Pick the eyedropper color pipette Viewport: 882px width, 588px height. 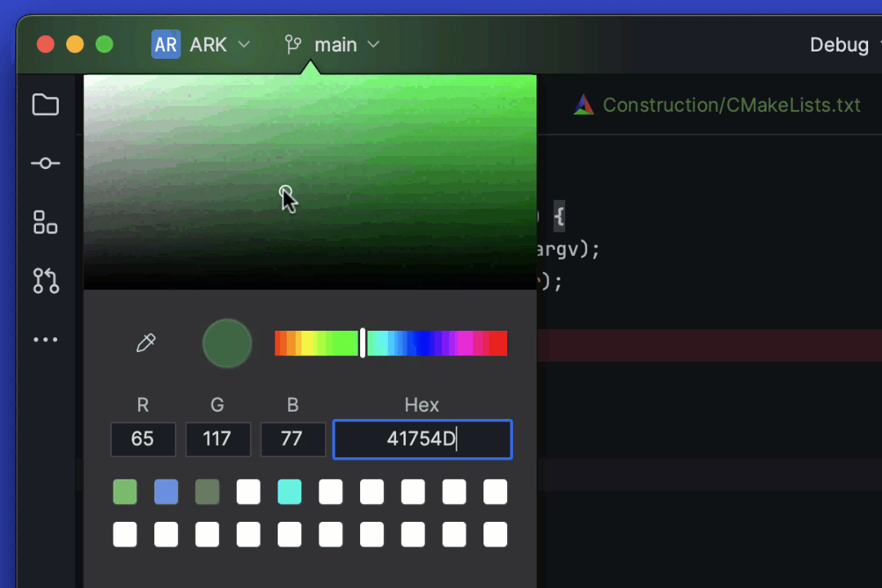(145, 343)
